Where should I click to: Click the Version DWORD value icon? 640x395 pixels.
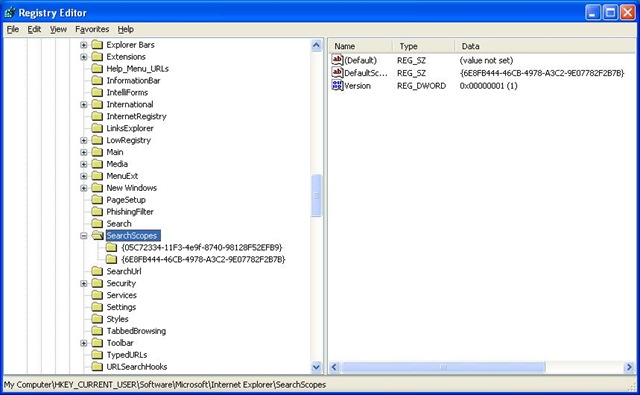point(337,85)
